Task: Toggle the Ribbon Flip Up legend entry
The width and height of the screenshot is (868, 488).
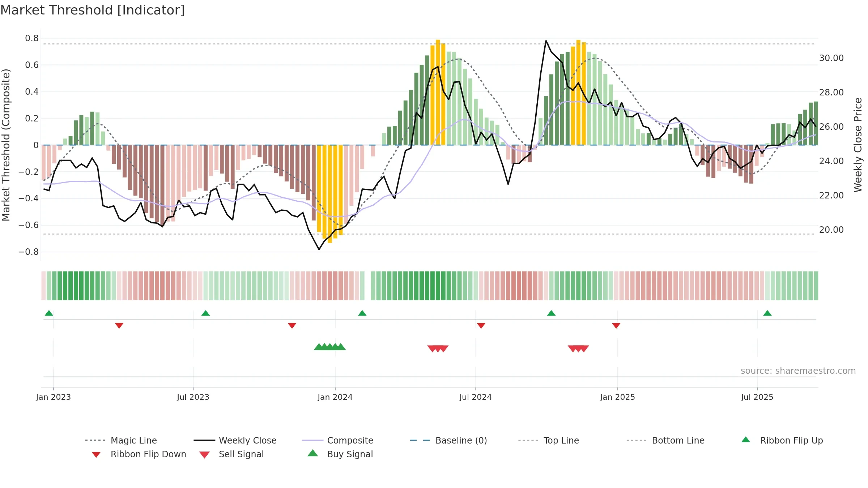Action: point(782,440)
